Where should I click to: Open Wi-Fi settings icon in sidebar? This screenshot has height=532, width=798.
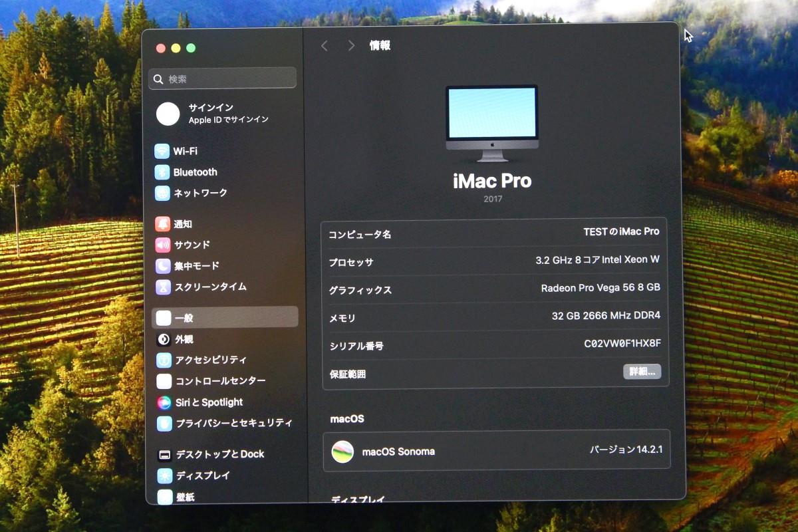pos(162,151)
